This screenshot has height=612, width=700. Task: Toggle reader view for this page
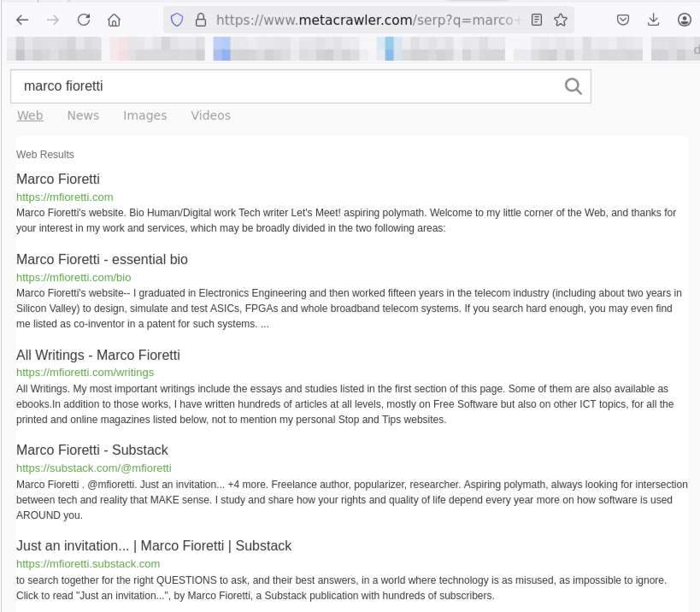coord(537,21)
